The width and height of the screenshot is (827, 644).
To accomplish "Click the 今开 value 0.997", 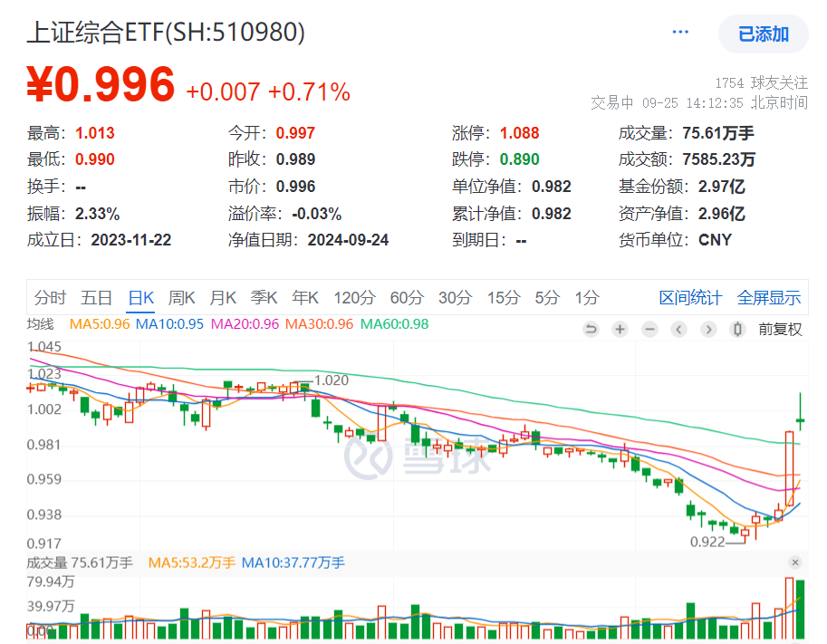I will pyautogui.click(x=295, y=133).
